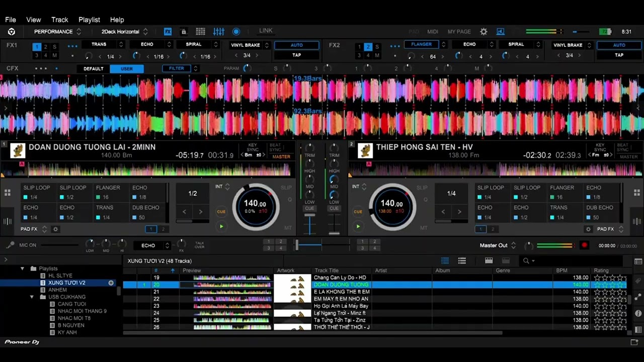
Task: Switch browser to alternate list view icon
Action: [x=462, y=261]
